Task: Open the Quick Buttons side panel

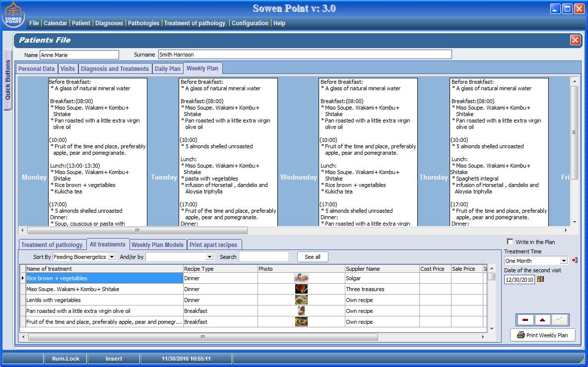Action: [7, 80]
